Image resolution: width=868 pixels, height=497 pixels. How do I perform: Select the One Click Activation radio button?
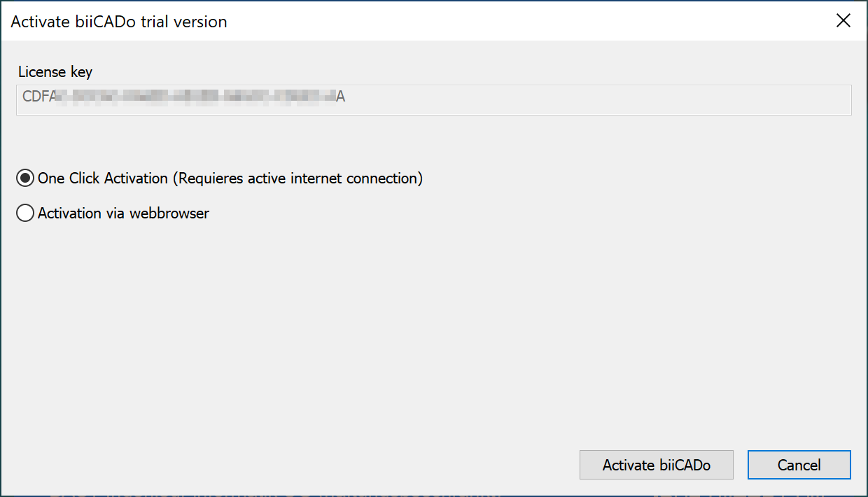point(25,178)
